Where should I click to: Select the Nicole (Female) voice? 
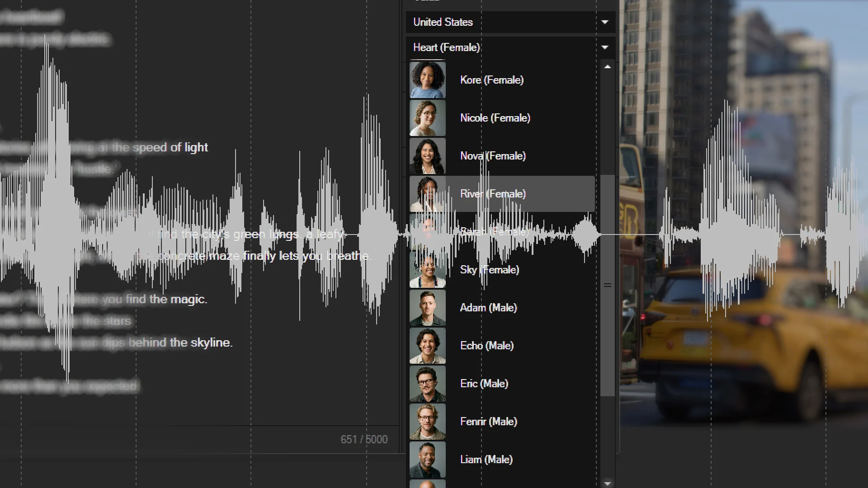click(495, 118)
